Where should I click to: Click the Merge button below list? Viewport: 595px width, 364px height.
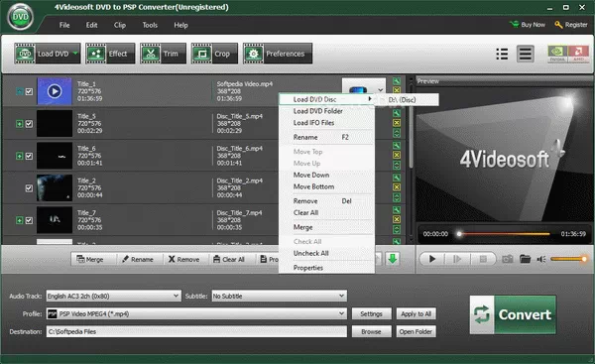93,259
